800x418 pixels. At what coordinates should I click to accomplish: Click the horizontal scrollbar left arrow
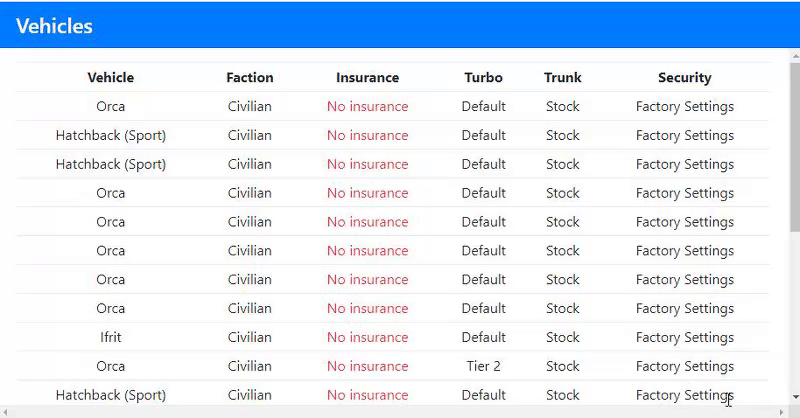click(6, 411)
